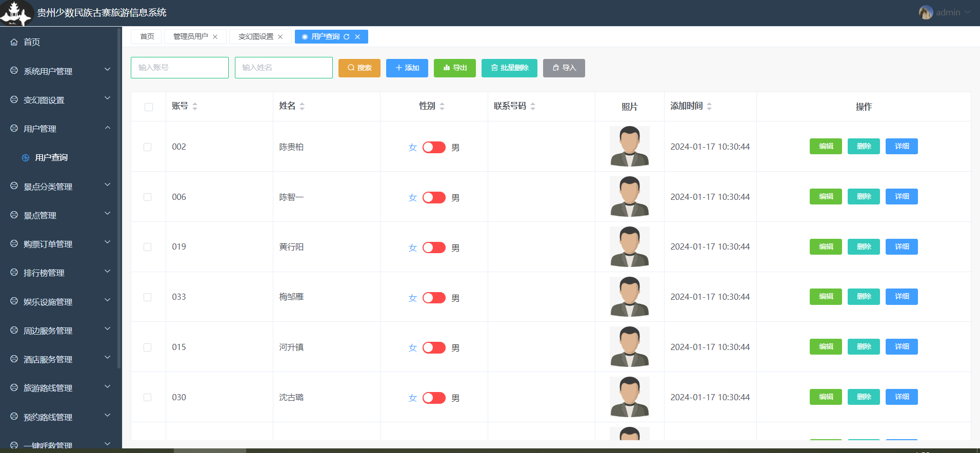Viewport: 980px width, 453px height.
Task: Click the green 导出 button
Action: point(455,68)
